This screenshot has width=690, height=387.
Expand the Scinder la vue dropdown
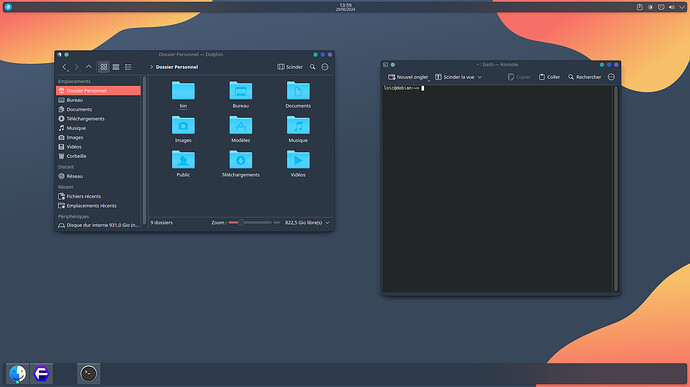point(480,77)
